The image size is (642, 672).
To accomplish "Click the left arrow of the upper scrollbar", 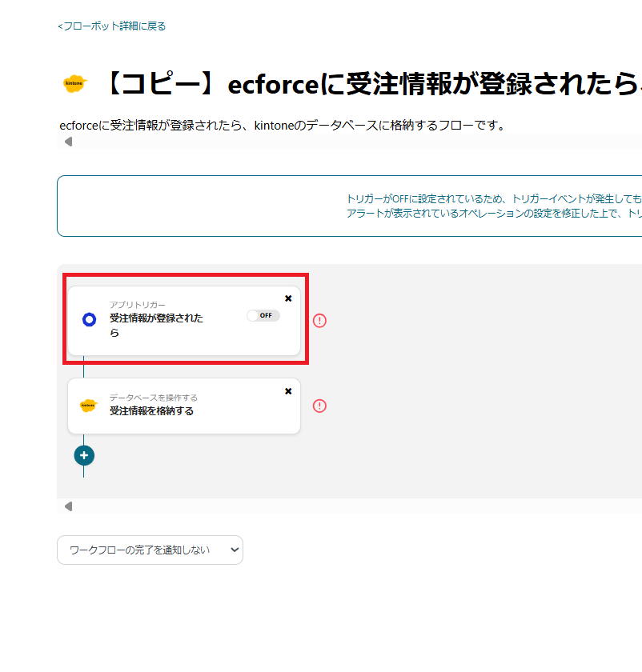I will point(68,142).
